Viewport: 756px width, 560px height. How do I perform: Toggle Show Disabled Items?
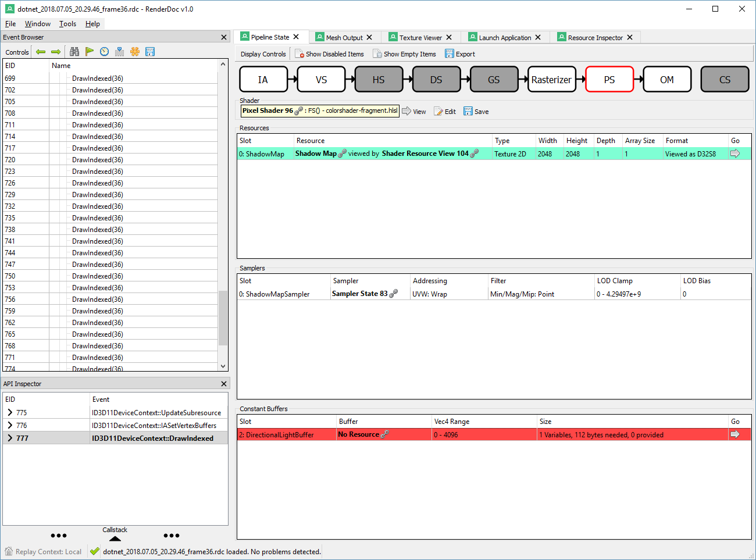329,53
